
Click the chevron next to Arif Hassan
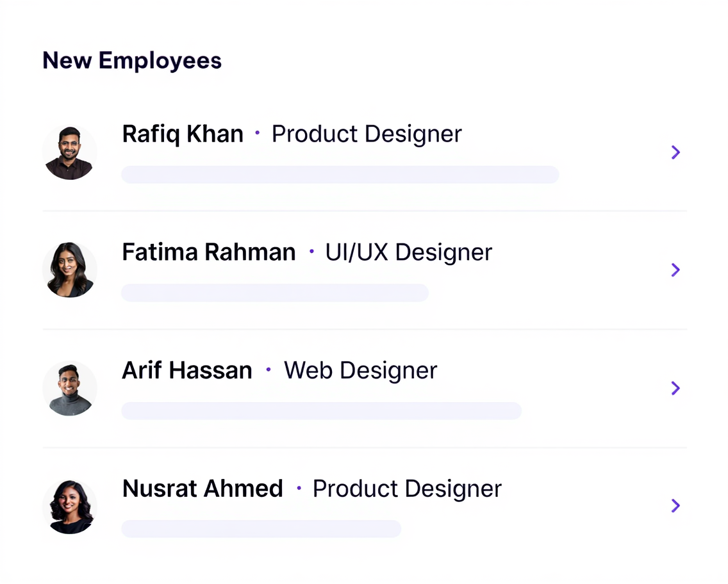pyautogui.click(x=675, y=388)
